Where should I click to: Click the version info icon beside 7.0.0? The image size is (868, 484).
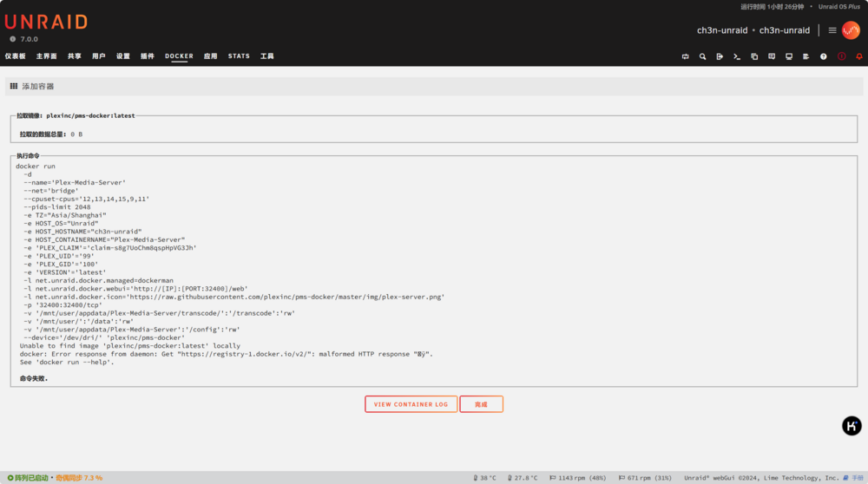(x=13, y=39)
